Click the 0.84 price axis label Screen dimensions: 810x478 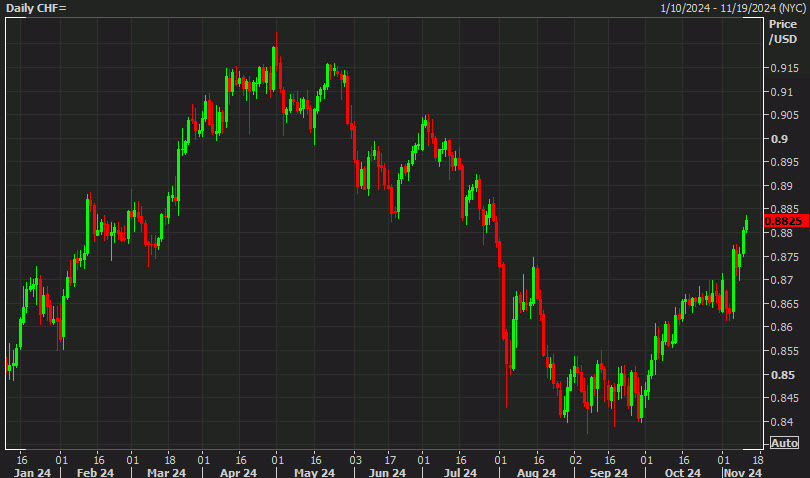coord(781,422)
